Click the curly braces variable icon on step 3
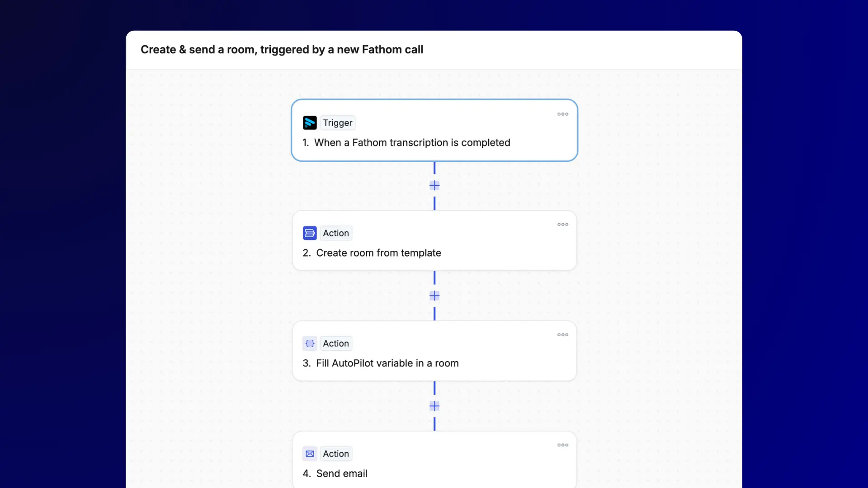 (310, 343)
